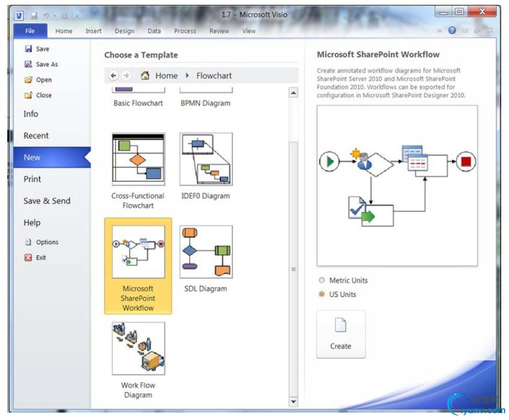Minimize the ribbon with the caret icon

(440, 31)
